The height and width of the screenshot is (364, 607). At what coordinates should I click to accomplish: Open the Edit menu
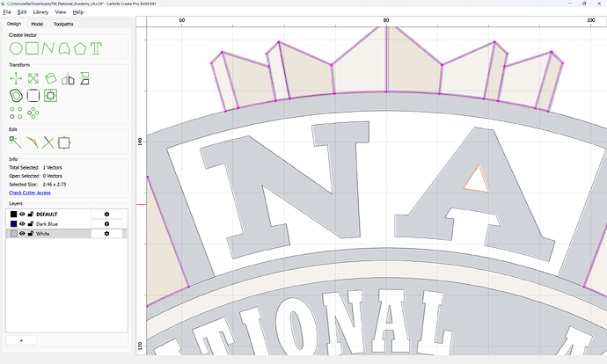tap(22, 12)
